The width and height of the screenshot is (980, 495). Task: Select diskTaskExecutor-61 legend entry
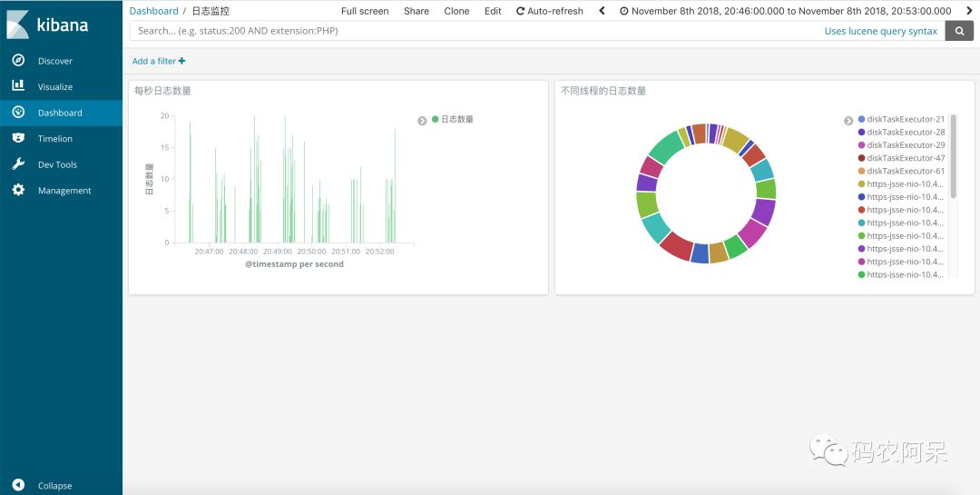tap(906, 171)
